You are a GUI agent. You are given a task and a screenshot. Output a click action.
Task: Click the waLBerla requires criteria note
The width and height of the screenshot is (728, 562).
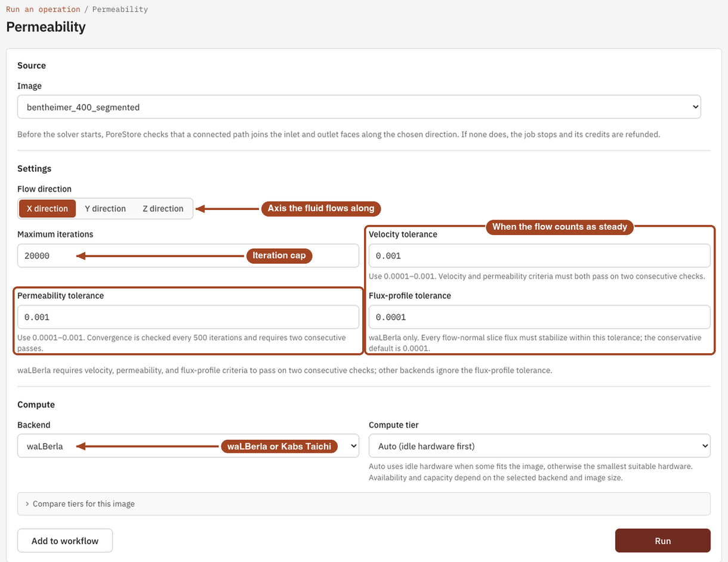(285, 370)
